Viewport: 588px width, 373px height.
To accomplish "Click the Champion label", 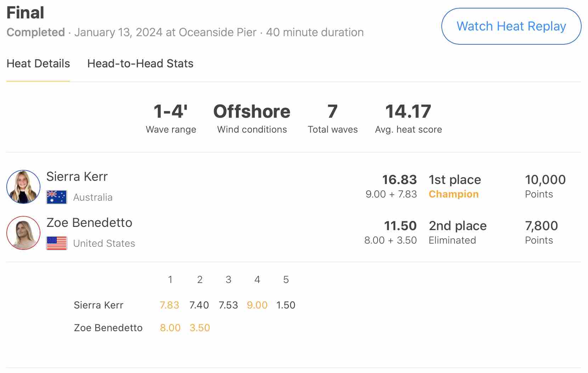I will [x=453, y=194].
